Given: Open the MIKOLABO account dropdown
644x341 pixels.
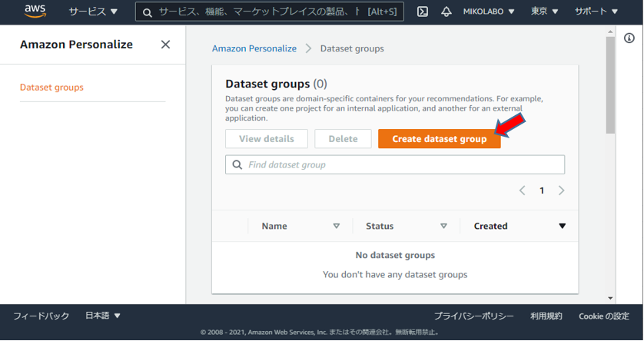Looking at the screenshot, I should pyautogui.click(x=489, y=12).
